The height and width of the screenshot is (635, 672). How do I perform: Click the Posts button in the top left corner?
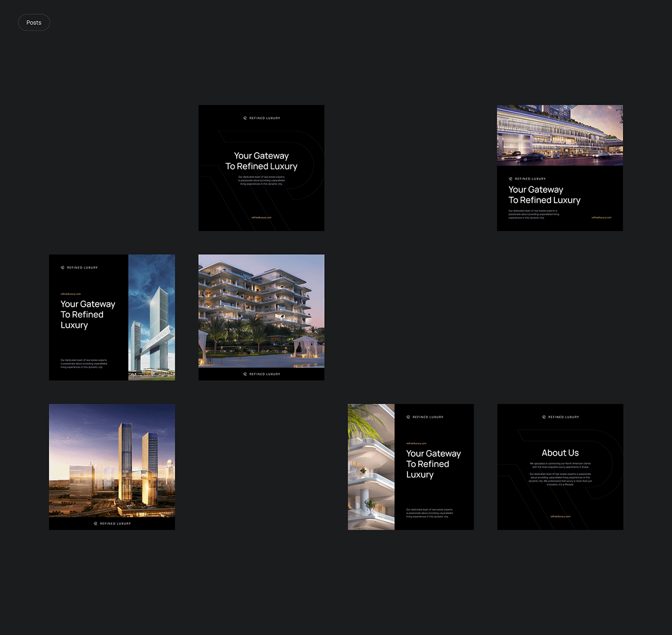(x=34, y=22)
